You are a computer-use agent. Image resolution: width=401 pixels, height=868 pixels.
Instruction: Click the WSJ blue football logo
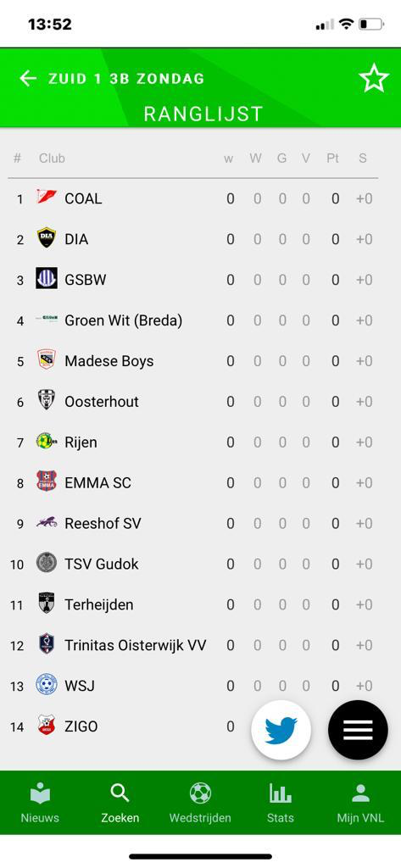[47, 685]
